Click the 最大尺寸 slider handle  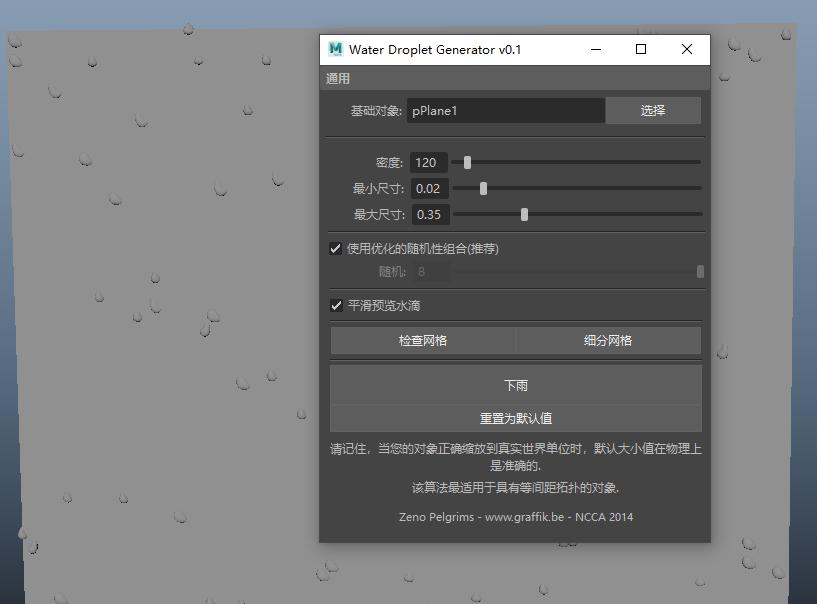[x=524, y=214]
